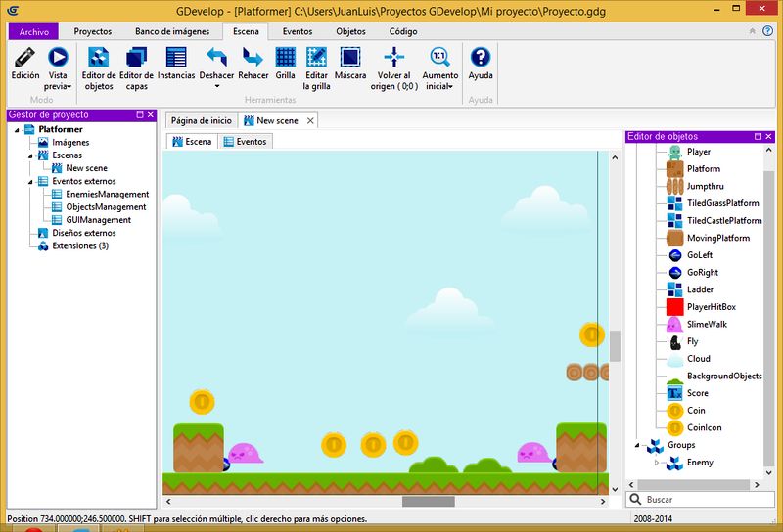Image resolution: width=783 pixels, height=532 pixels.
Task: Expand the Enemy group
Action: (x=656, y=463)
